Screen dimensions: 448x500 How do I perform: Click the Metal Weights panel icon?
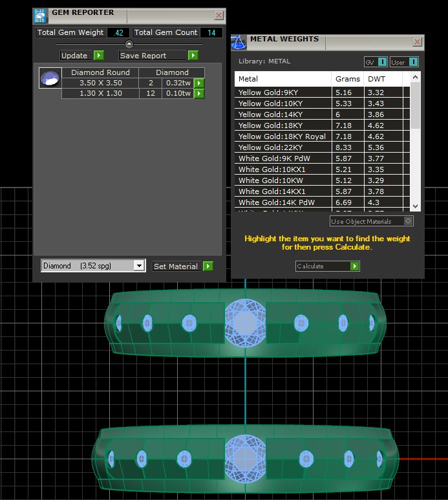coord(239,43)
